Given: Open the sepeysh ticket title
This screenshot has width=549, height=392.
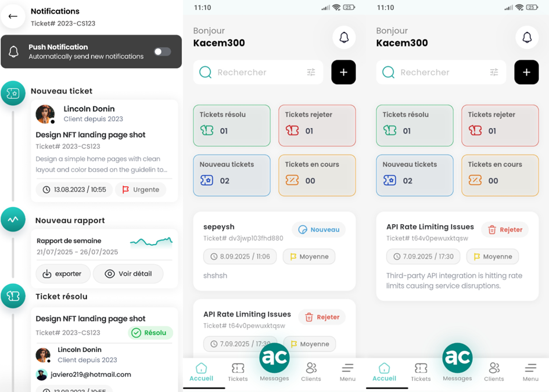Looking at the screenshot, I should coord(219,227).
